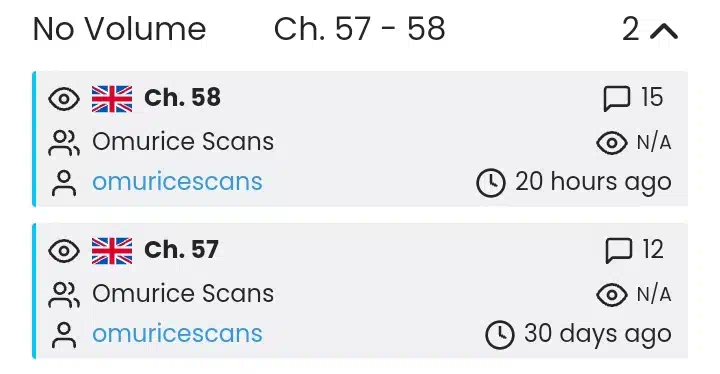720x374 pixels.
Task: Toggle read status eye for Ch. 57
Action: pos(64,251)
